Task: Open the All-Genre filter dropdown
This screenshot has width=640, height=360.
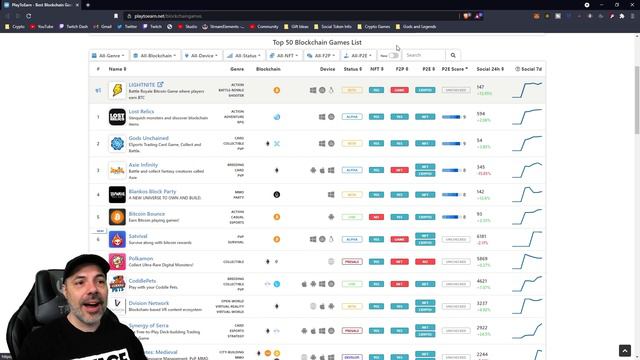Action: (x=109, y=56)
